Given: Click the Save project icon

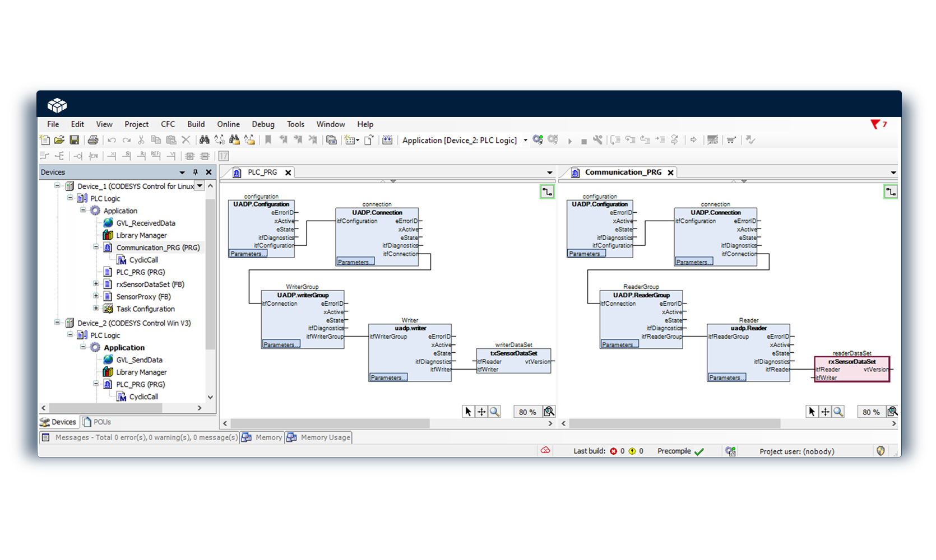Looking at the screenshot, I should (x=74, y=140).
